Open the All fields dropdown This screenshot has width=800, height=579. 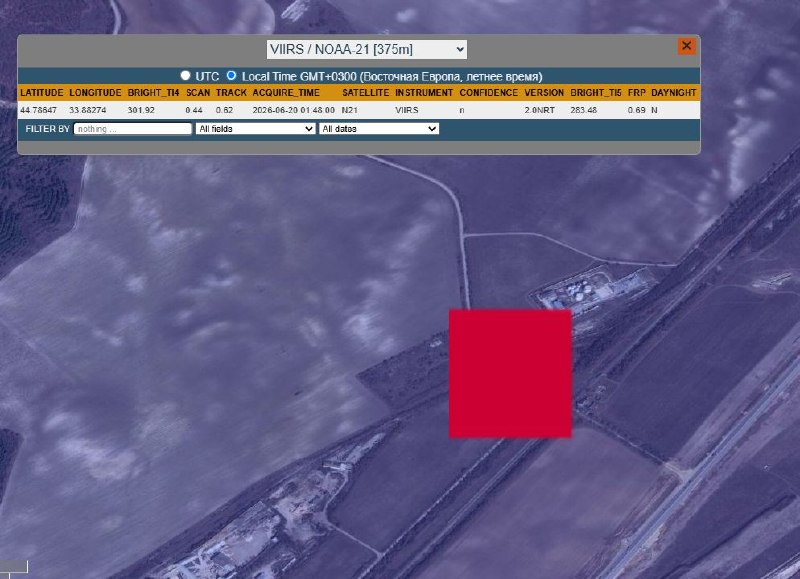point(255,129)
